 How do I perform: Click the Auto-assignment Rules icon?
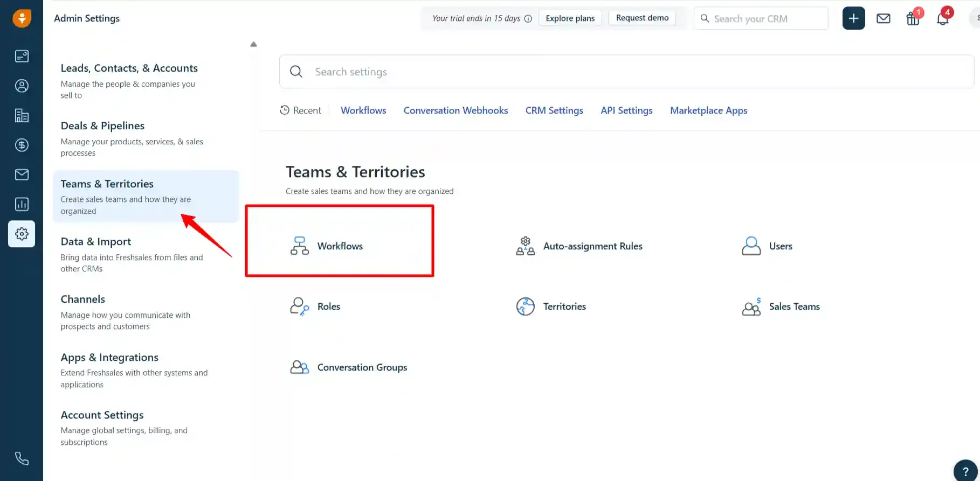coord(526,246)
